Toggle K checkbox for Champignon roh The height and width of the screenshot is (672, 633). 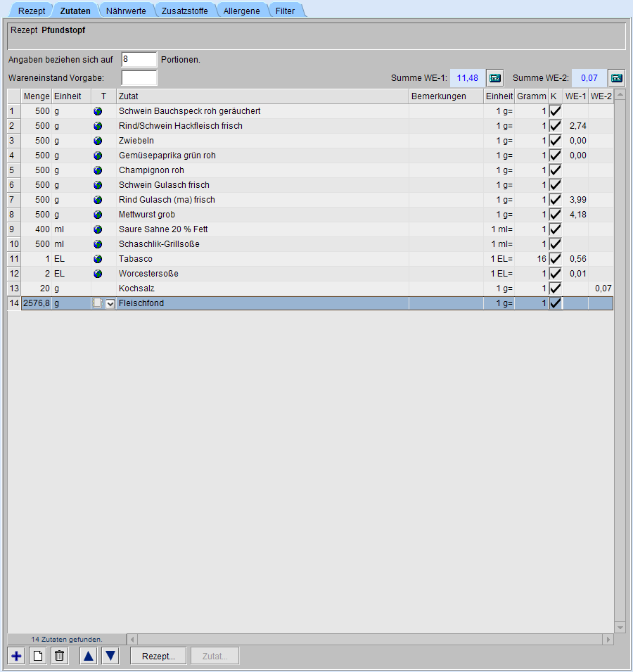[556, 170]
